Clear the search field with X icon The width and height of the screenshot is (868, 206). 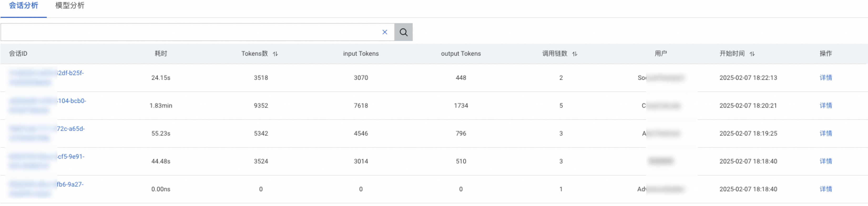tap(385, 32)
